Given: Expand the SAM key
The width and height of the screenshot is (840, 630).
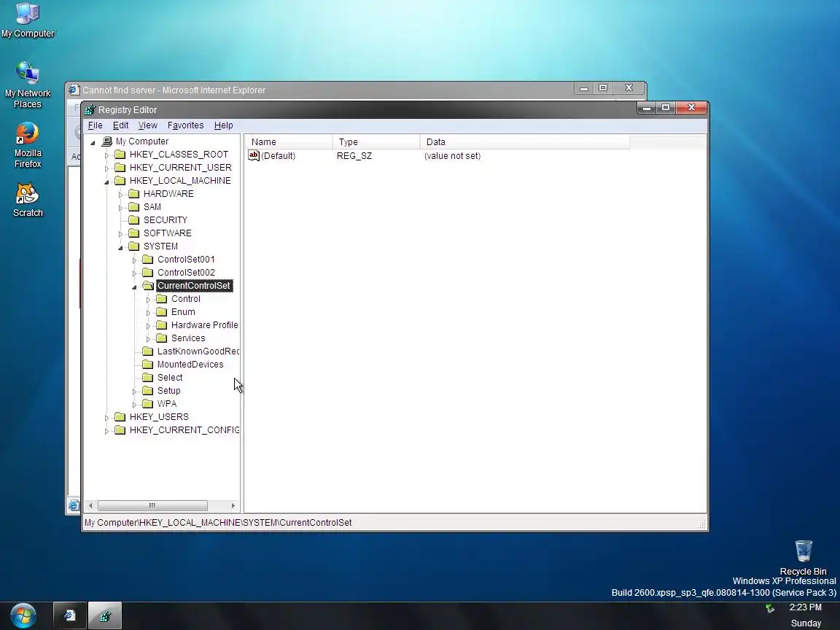Looking at the screenshot, I should pos(120,207).
